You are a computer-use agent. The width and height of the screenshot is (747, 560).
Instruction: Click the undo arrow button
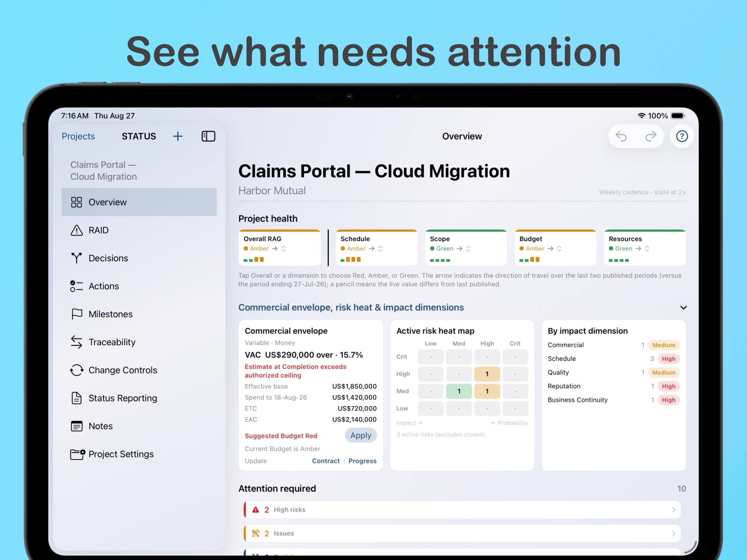(x=622, y=136)
